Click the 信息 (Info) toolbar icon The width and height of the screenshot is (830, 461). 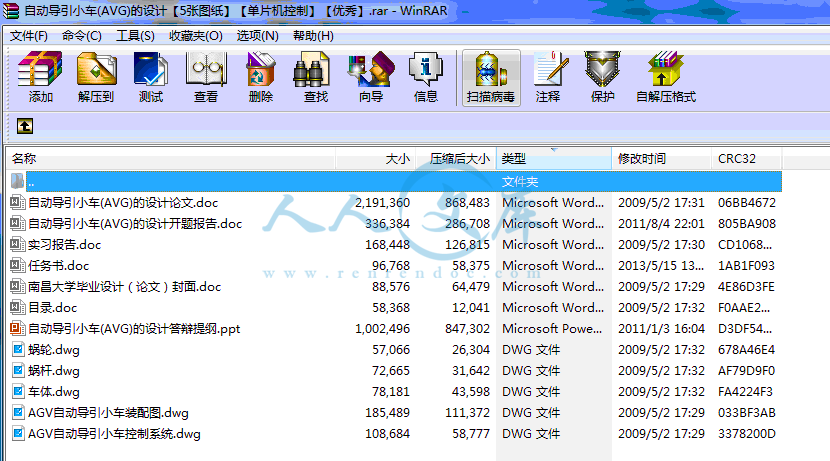coord(426,69)
